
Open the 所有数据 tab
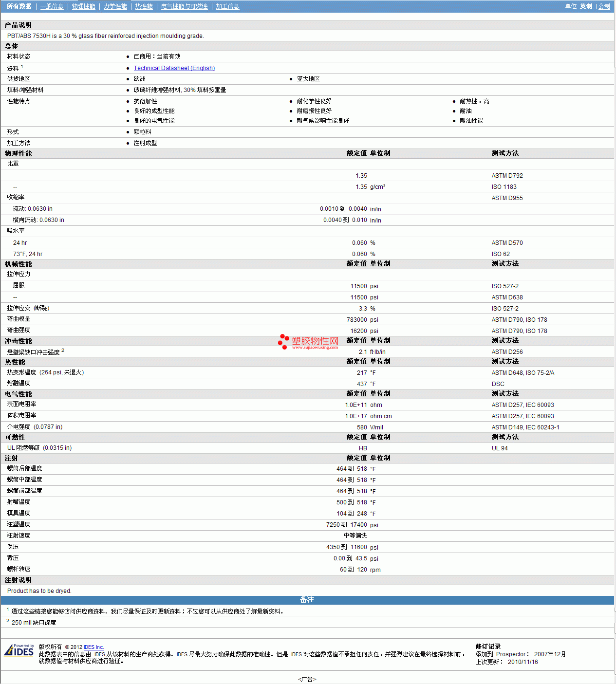(19, 6)
